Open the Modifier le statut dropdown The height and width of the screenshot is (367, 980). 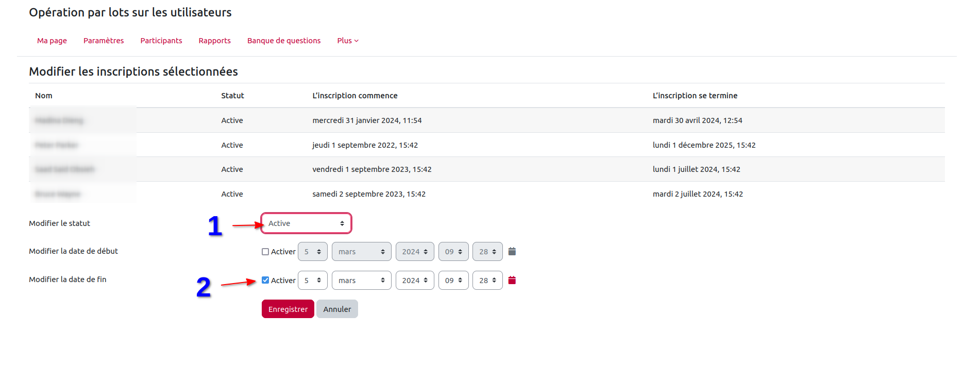[x=306, y=223]
